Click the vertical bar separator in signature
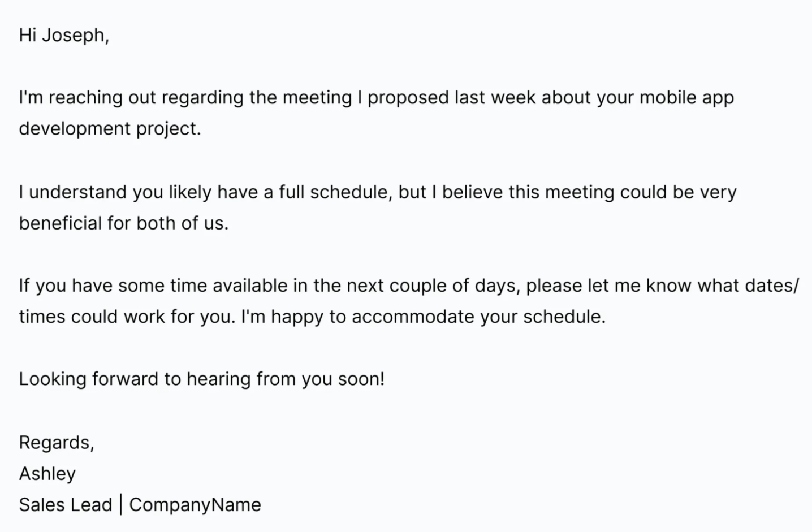Viewport: 812px width, 532px height. point(121,505)
